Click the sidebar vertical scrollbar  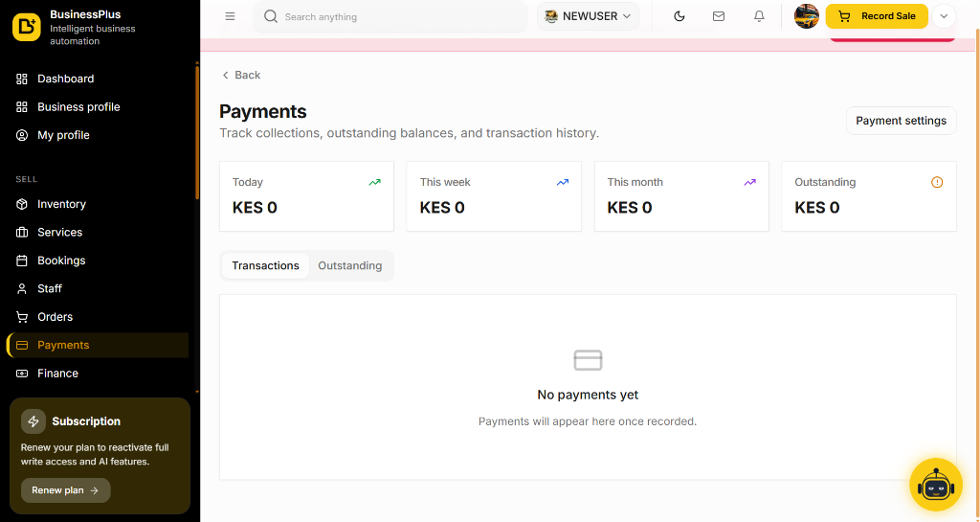click(197, 131)
